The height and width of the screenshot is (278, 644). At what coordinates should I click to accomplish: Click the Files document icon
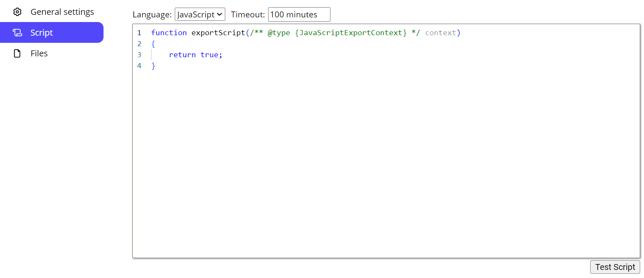click(17, 53)
